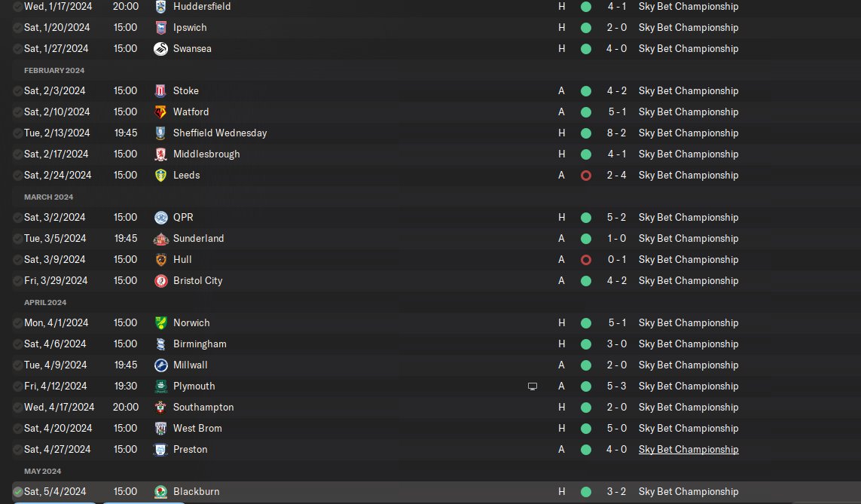Click the Blackburn club badge
The width and height of the screenshot is (861, 504).
(x=160, y=491)
